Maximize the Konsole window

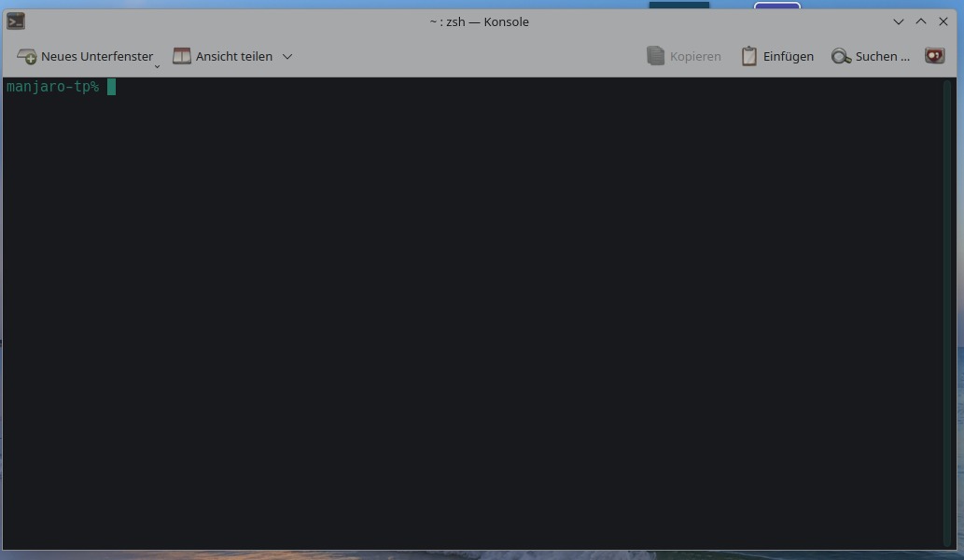click(921, 21)
